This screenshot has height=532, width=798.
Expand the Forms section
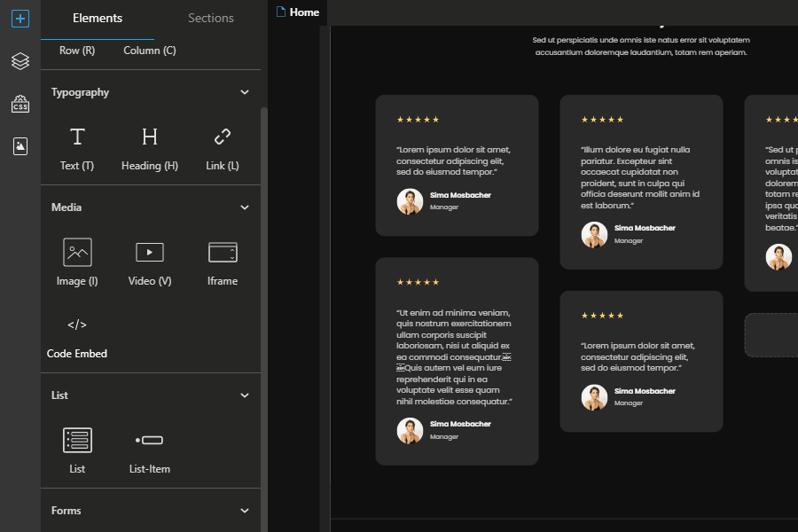click(245, 510)
